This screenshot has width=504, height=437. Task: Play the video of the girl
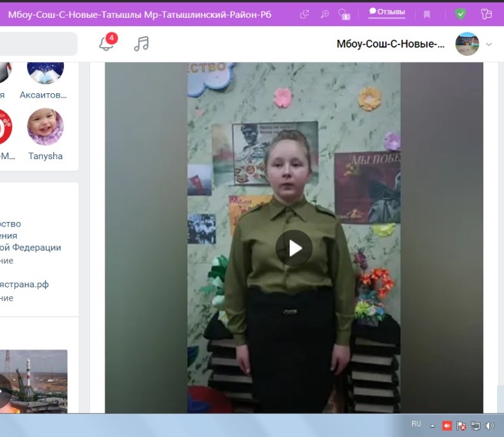(x=294, y=248)
